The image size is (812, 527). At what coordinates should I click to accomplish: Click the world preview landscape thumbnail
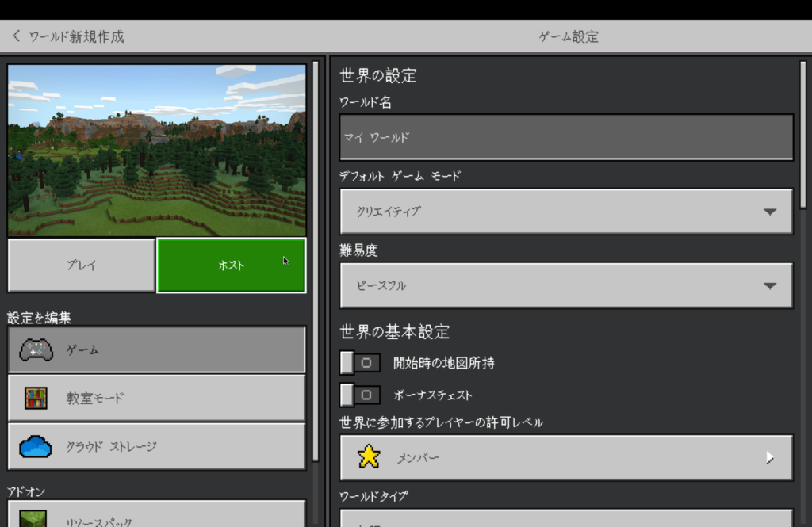pos(156,150)
